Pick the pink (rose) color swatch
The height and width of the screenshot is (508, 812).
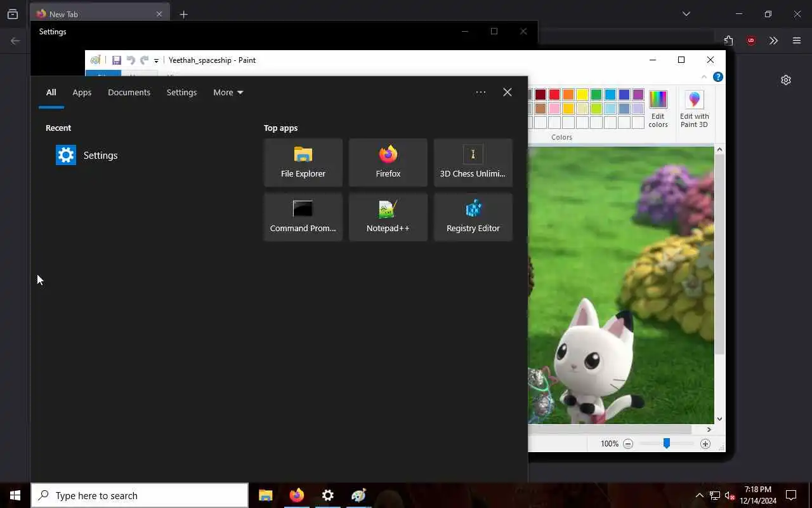pos(554,109)
